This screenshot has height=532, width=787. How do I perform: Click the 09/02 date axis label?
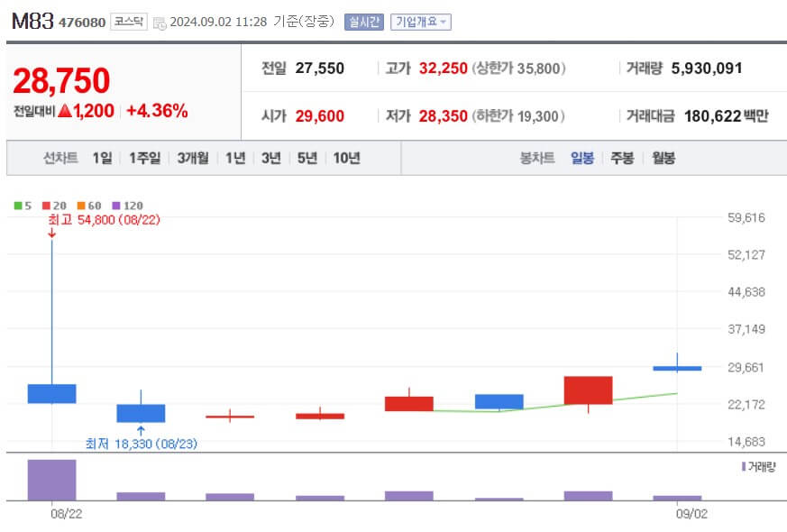point(691,514)
